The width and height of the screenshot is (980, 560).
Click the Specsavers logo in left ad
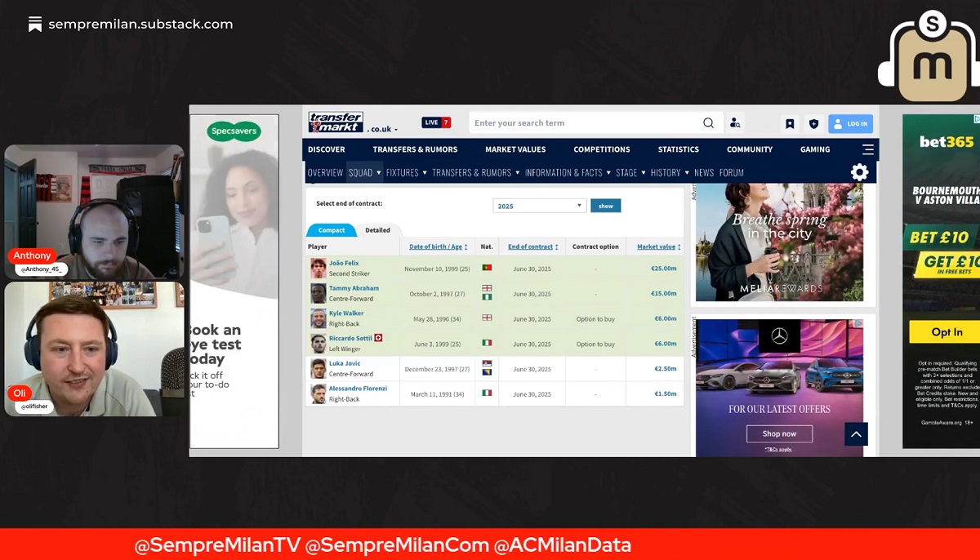tap(234, 131)
